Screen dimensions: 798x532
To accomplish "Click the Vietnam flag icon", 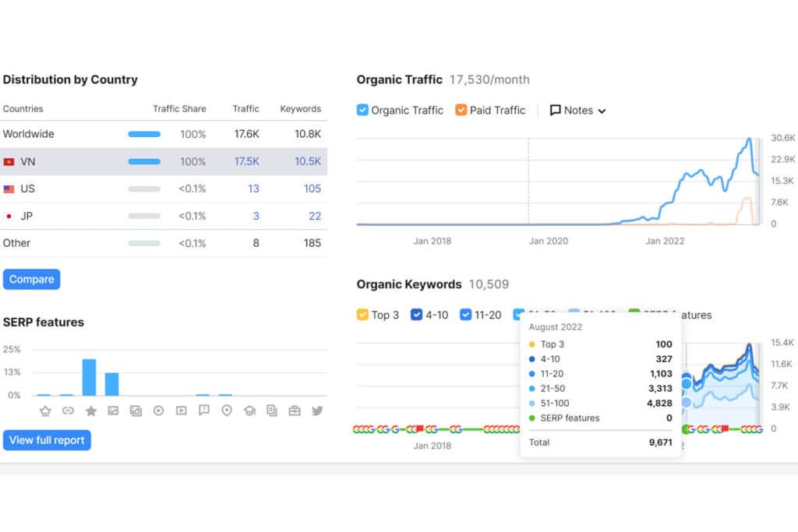I will point(9,162).
